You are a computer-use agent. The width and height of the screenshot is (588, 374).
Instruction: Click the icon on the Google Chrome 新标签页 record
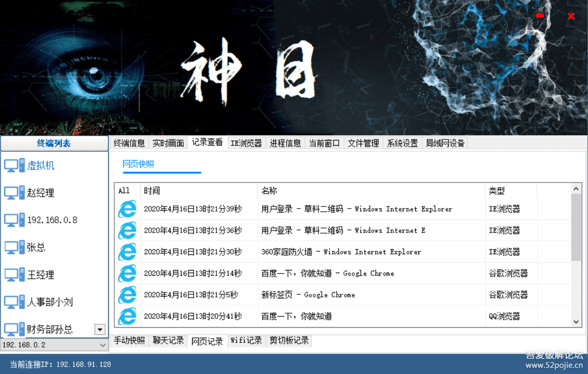click(127, 295)
